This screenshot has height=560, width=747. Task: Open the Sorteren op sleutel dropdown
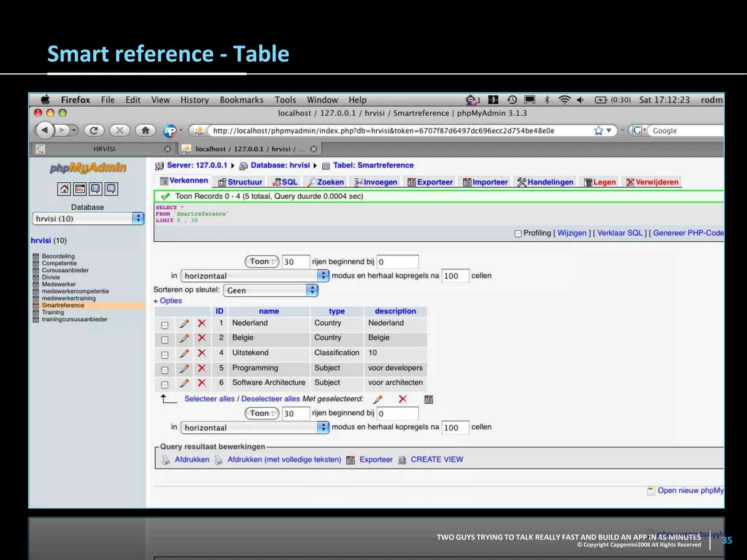point(271,290)
